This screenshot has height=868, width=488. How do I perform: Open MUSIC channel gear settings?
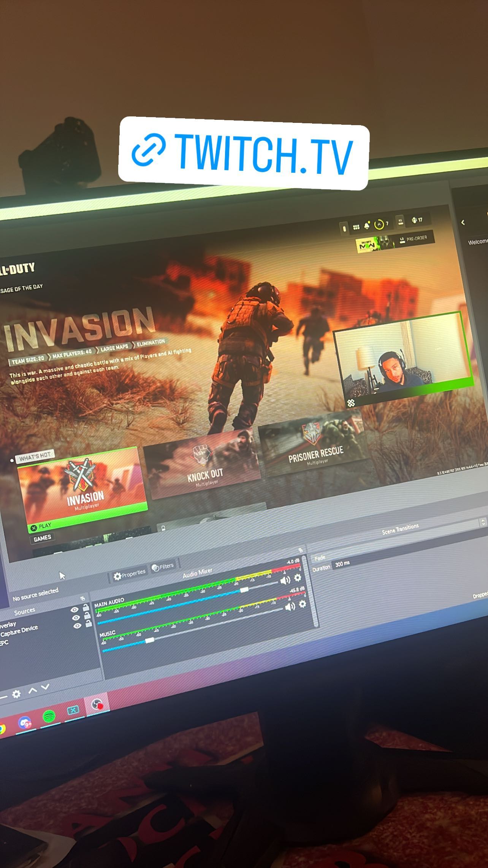(303, 604)
